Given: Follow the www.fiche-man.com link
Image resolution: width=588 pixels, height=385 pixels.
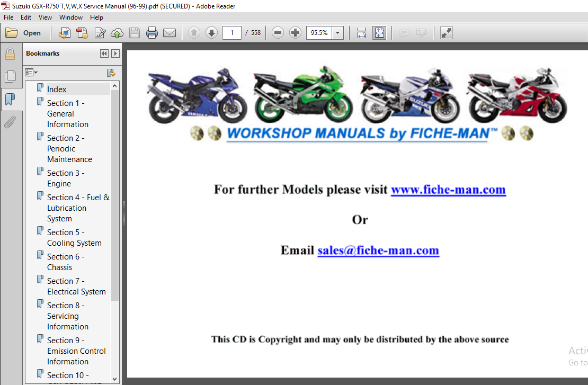Looking at the screenshot, I should coord(448,190).
